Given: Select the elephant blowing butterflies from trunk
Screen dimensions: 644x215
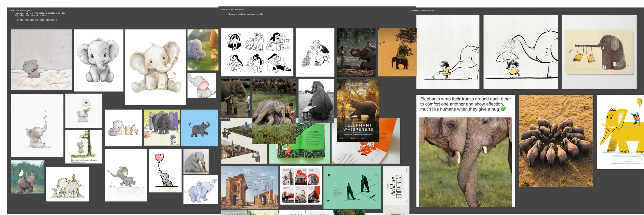Looking at the screenshot, I should click(37, 126).
